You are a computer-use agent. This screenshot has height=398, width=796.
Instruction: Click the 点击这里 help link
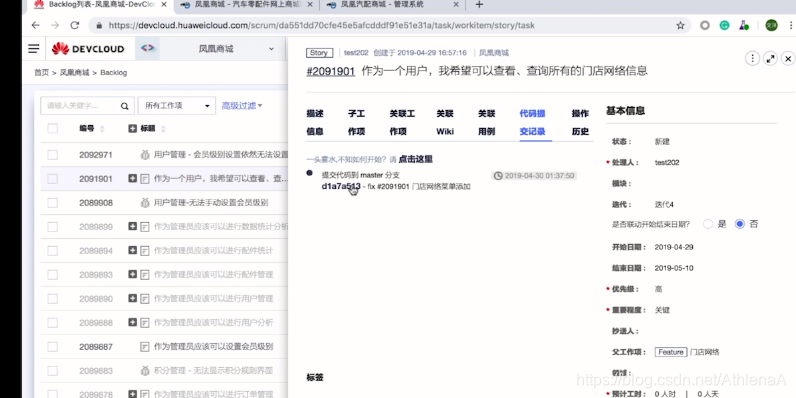pyautogui.click(x=416, y=159)
